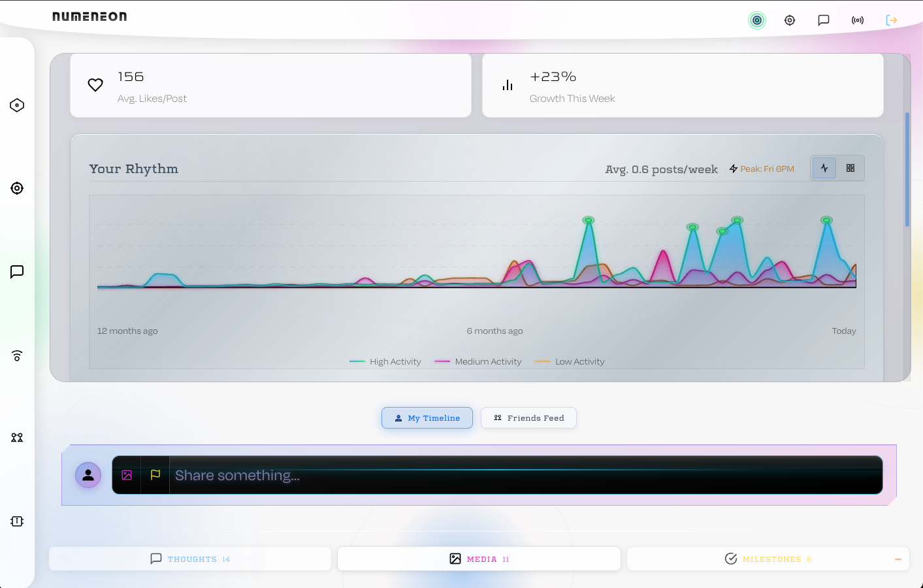The image size is (923, 588).
Task: Switch rhythm chart to line graph view
Action: point(824,168)
